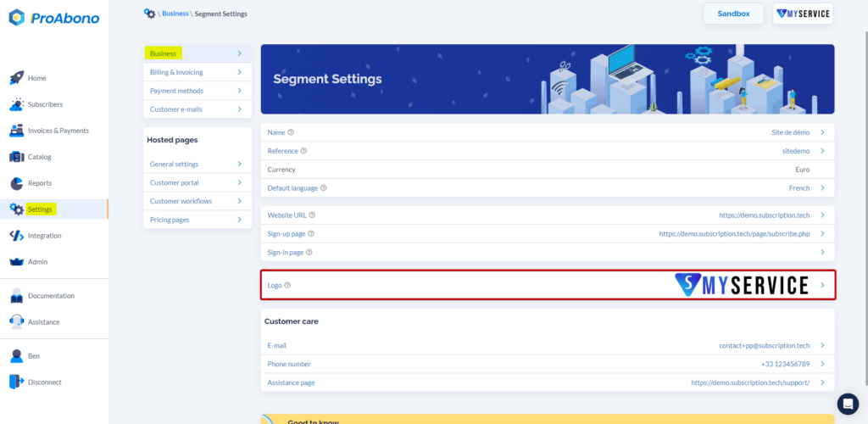This screenshot has width=868, height=424.
Task: Select Payment methods section
Action: pos(197,91)
